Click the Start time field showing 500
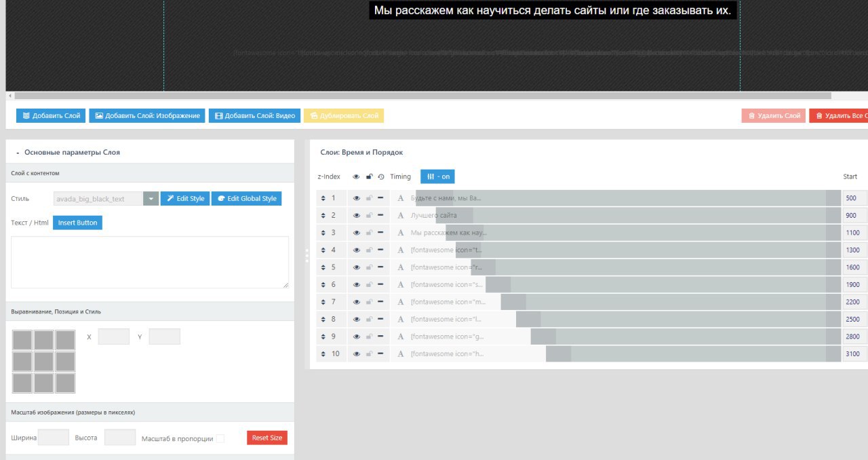The height and width of the screenshot is (460, 868). point(854,198)
